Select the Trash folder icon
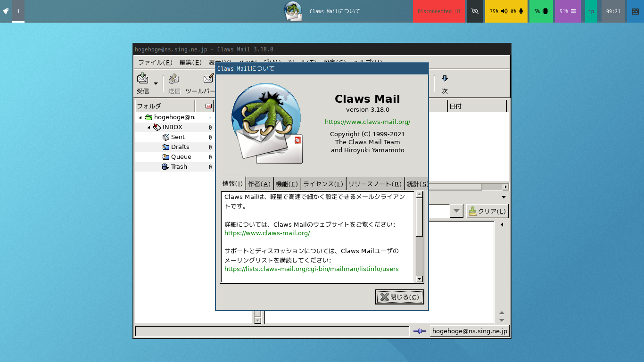The width and height of the screenshot is (644, 362). 165,167
